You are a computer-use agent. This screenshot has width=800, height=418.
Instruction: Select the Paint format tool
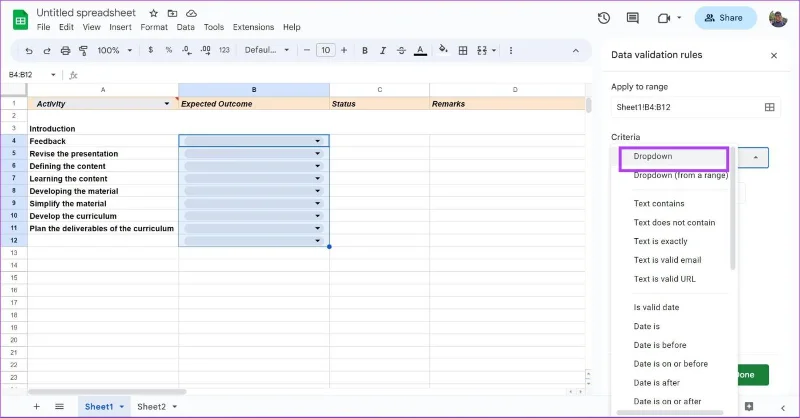coord(83,51)
